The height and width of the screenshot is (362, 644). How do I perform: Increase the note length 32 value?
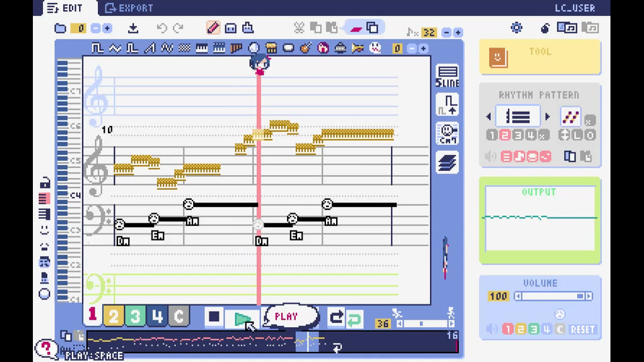[x=458, y=32]
